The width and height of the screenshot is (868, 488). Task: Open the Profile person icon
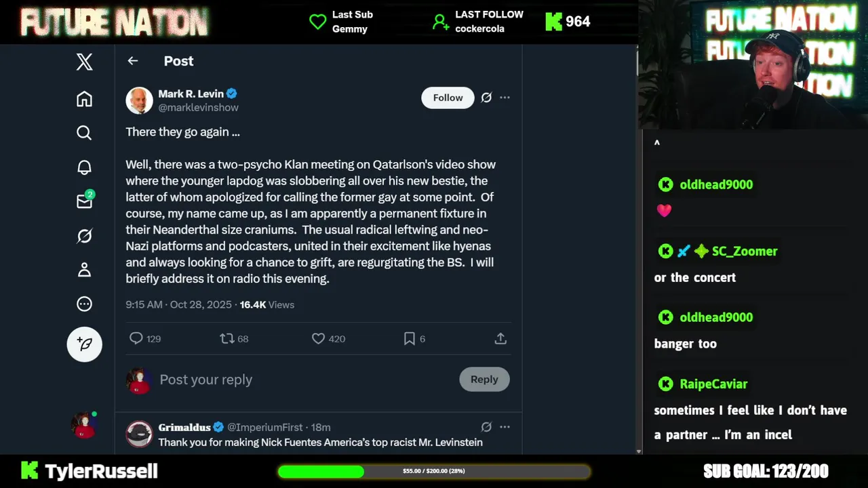tap(84, 270)
